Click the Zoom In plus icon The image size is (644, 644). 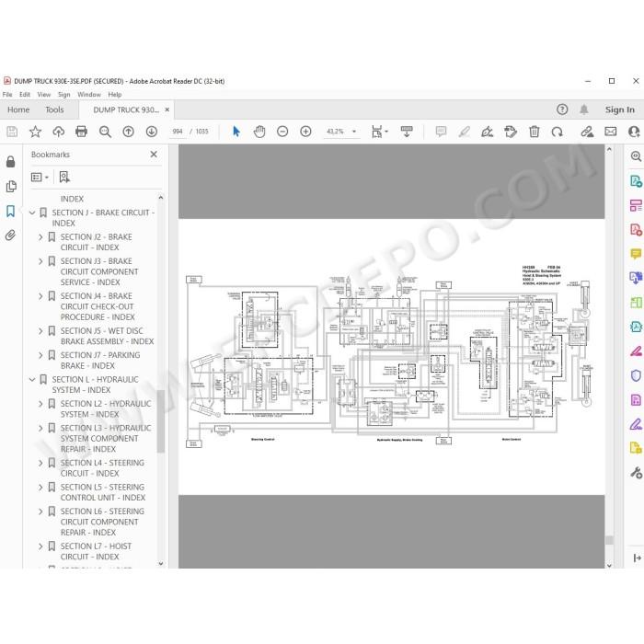[x=305, y=132]
